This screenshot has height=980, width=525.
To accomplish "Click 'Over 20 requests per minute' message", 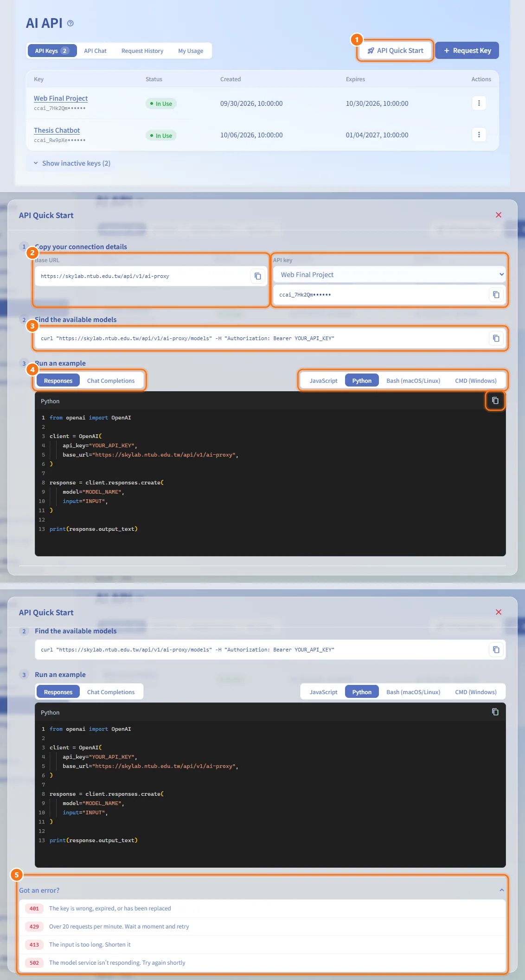I will pos(119,927).
